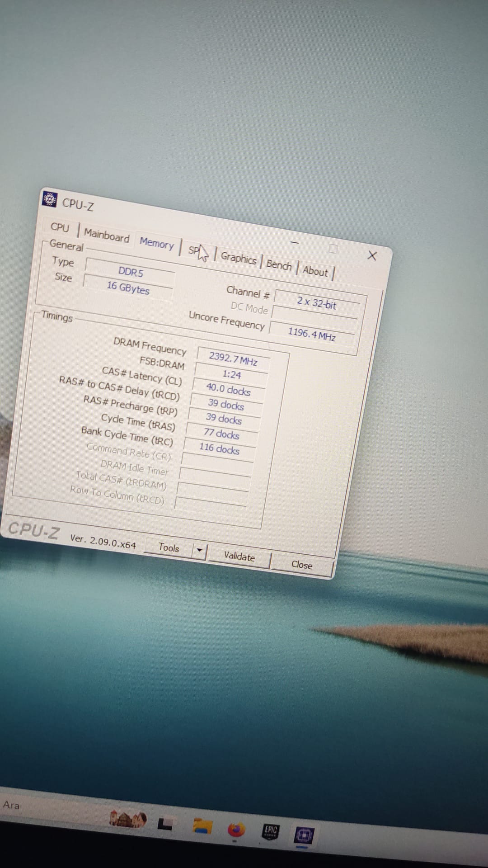Open File Explorer from the taskbar
The height and width of the screenshot is (868, 488).
pos(202,826)
